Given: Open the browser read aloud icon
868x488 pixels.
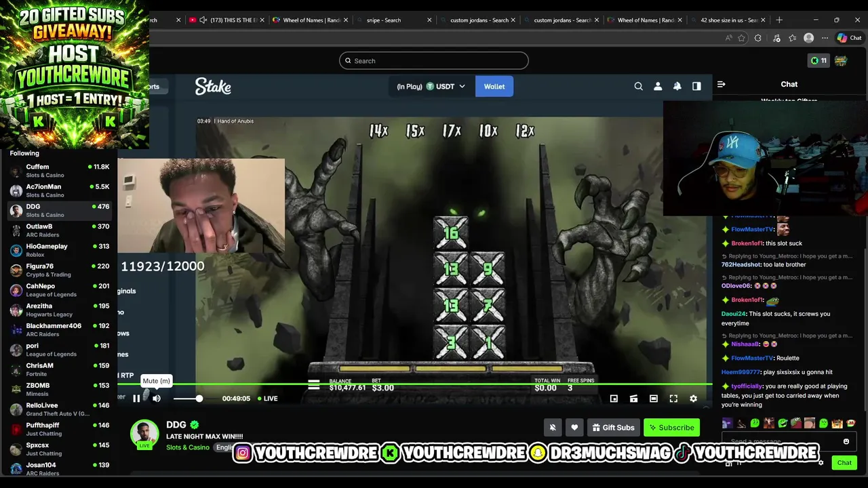Looking at the screenshot, I should 729,39.
